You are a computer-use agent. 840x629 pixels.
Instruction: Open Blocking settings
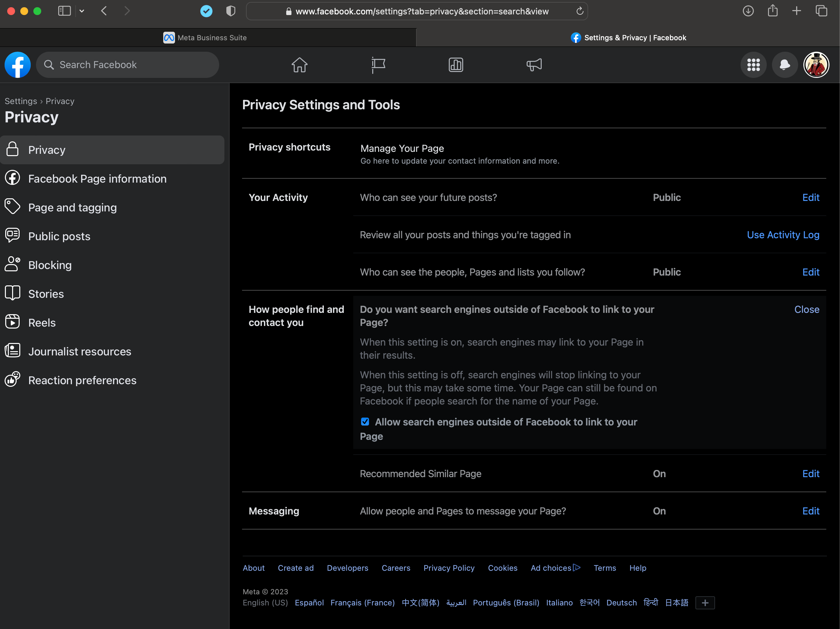coord(112,265)
